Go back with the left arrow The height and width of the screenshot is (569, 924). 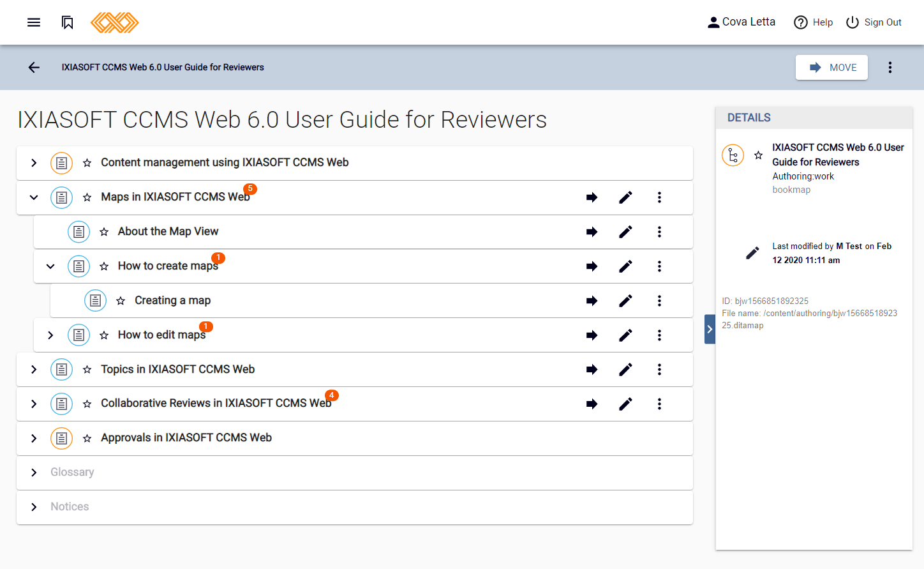tap(34, 67)
